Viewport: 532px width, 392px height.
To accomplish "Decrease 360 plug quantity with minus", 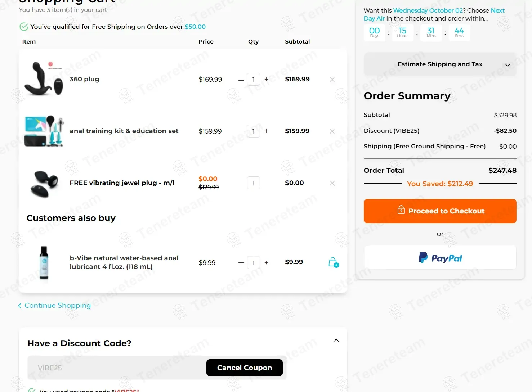I will (x=241, y=80).
